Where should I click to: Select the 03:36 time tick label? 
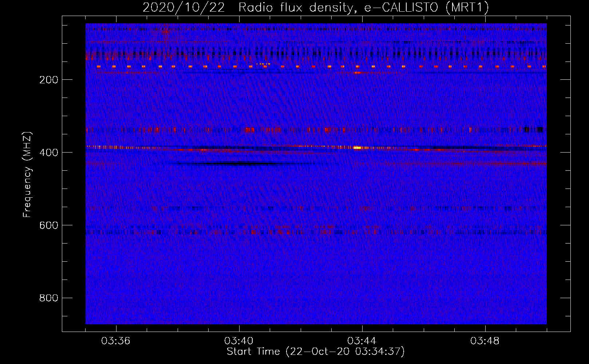point(116,341)
